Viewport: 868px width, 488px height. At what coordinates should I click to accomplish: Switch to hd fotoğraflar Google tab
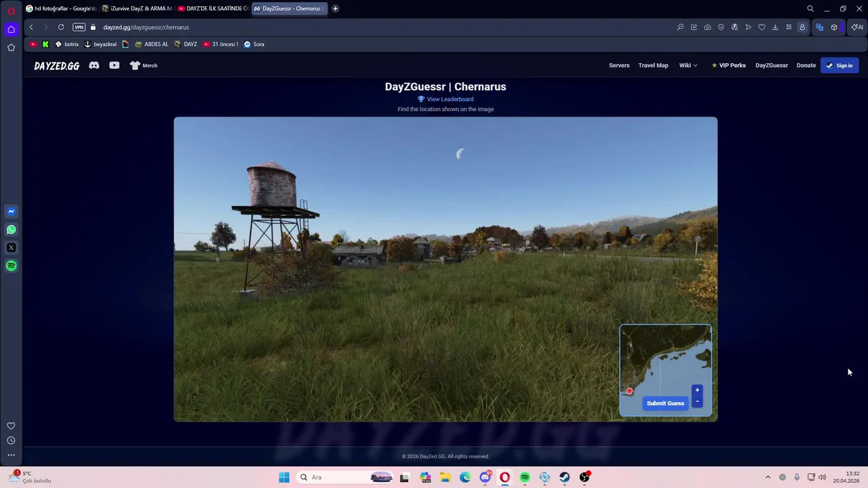click(x=61, y=9)
